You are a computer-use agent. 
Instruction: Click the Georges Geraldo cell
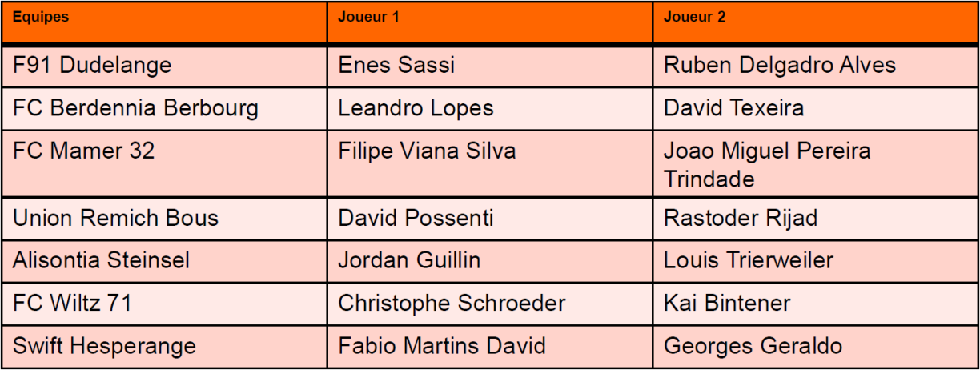coord(753,346)
